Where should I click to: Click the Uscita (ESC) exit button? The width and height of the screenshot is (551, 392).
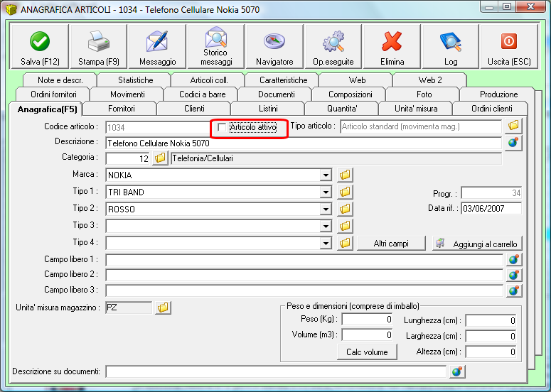509,46
